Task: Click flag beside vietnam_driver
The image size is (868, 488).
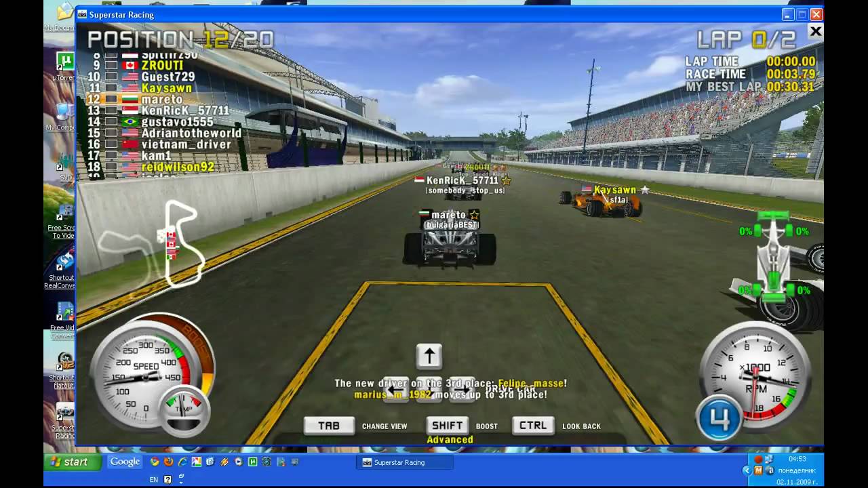Action: click(x=130, y=144)
